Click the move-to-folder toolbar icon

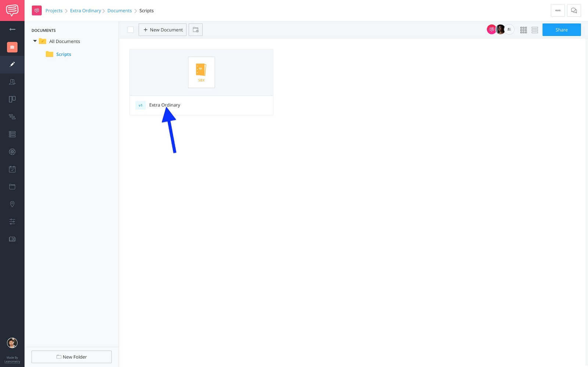pyautogui.click(x=196, y=30)
